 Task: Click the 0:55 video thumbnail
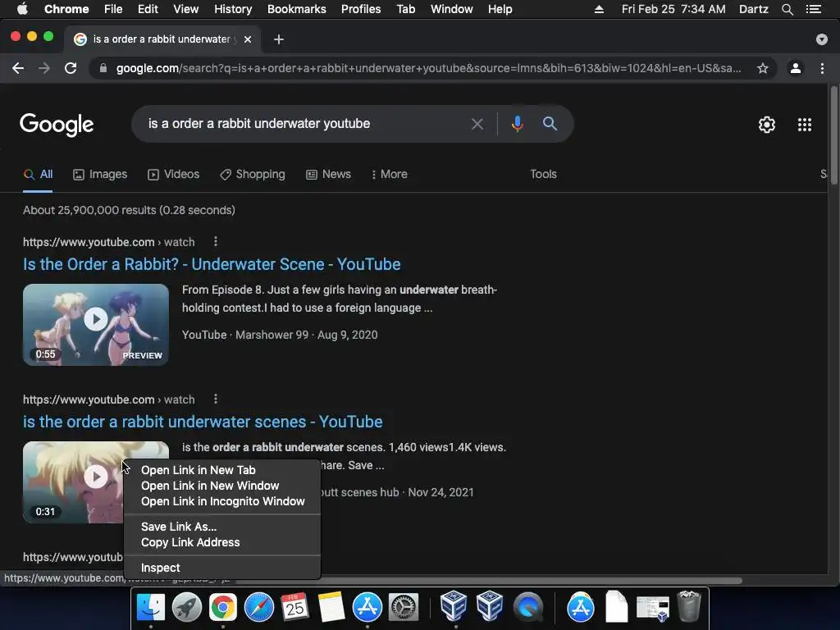96,325
